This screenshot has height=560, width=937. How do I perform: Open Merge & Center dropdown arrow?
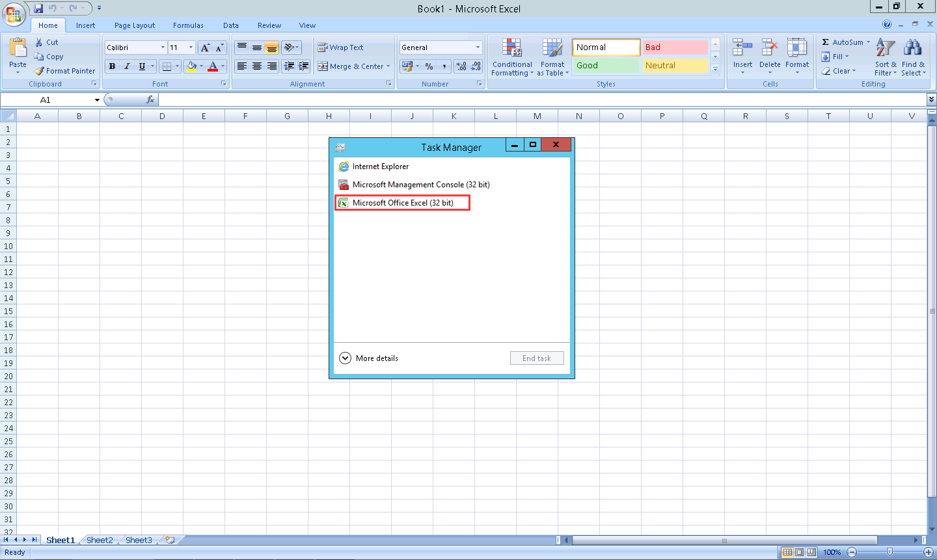[388, 66]
